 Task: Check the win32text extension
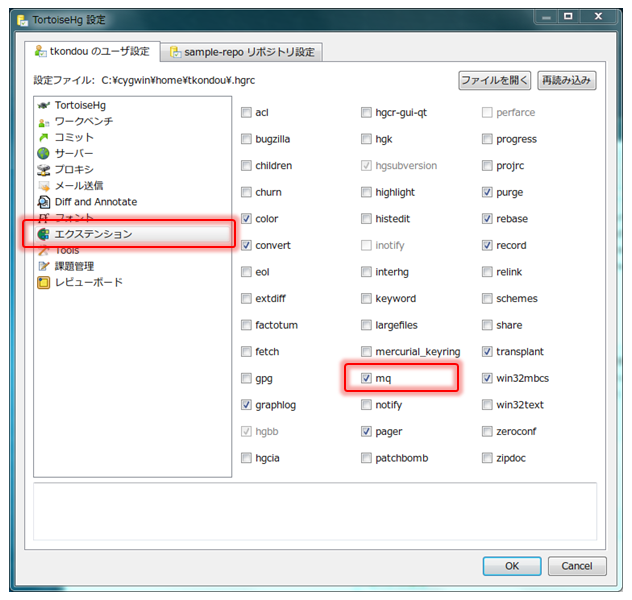coord(487,405)
